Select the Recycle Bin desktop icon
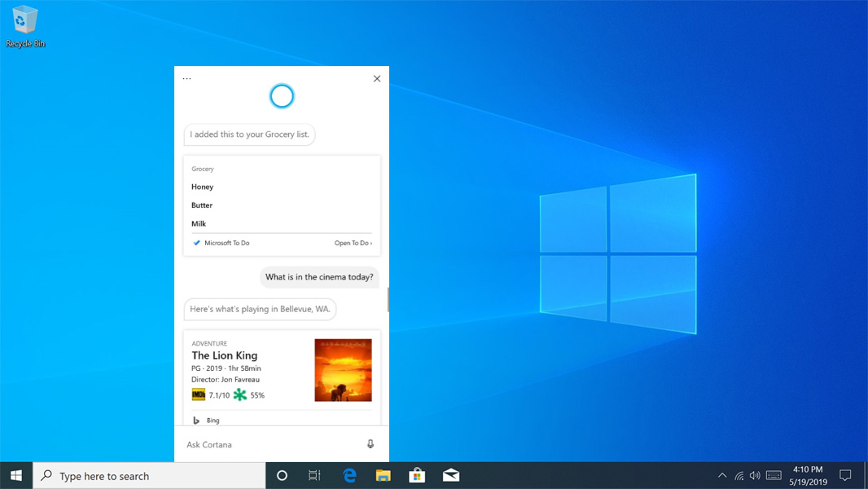The height and width of the screenshot is (489, 868). [25, 26]
